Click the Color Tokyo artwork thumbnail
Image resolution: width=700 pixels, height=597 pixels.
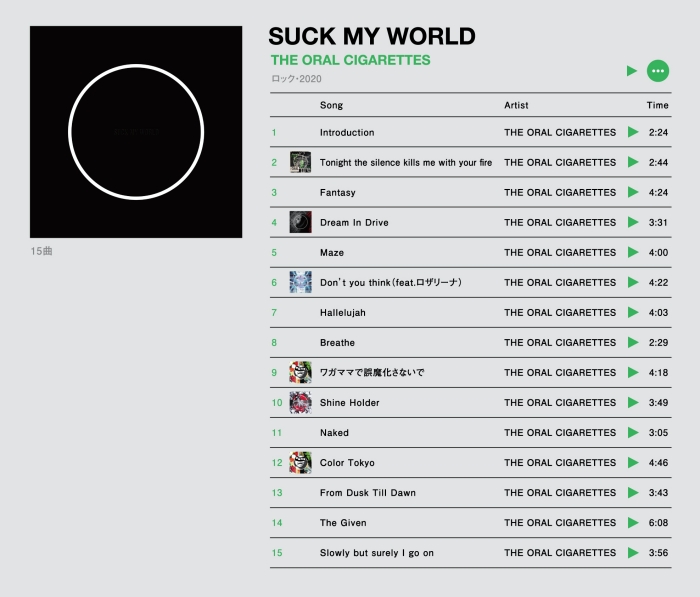point(300,462)
